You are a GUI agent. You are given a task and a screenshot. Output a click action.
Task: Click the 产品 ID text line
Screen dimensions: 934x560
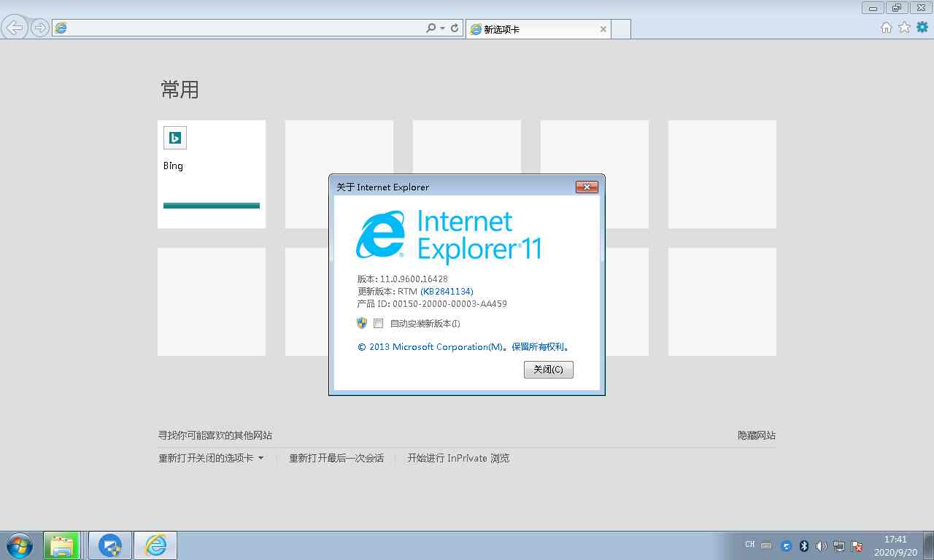point(432,303)
